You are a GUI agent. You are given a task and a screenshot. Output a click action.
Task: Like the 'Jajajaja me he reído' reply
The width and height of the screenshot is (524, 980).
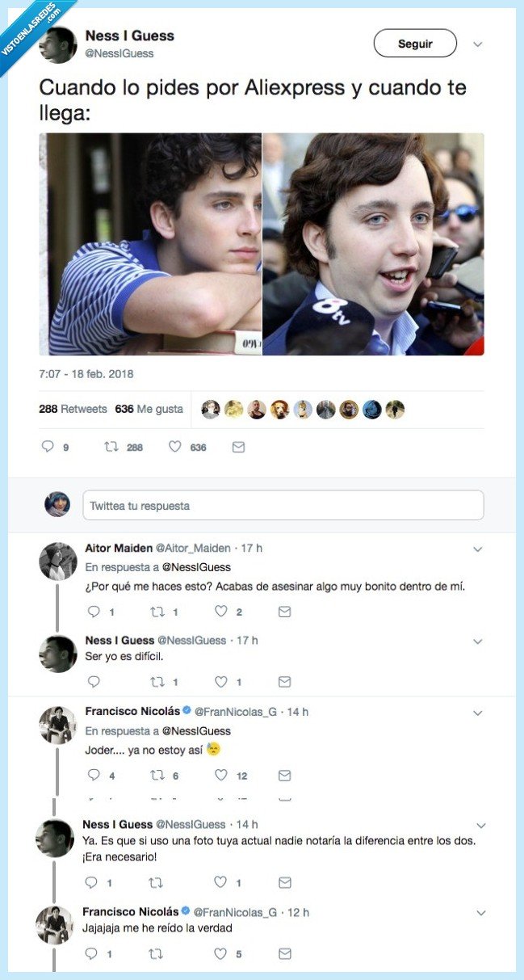tap(221, 954)
